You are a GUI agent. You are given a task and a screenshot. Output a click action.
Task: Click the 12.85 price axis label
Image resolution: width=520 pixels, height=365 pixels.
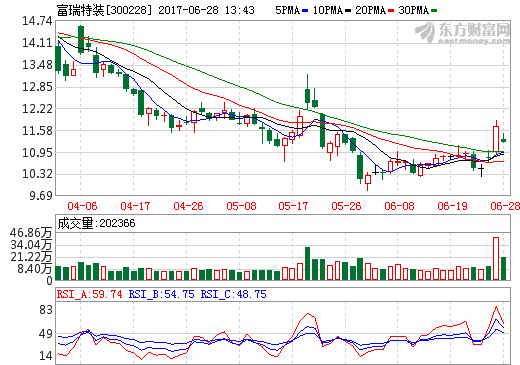37,87
